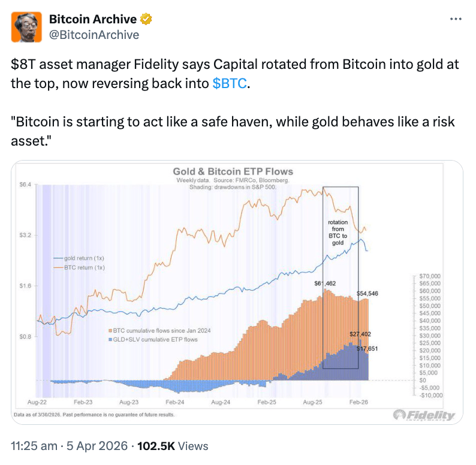Open the more options three-dot menu

[456, 19]
